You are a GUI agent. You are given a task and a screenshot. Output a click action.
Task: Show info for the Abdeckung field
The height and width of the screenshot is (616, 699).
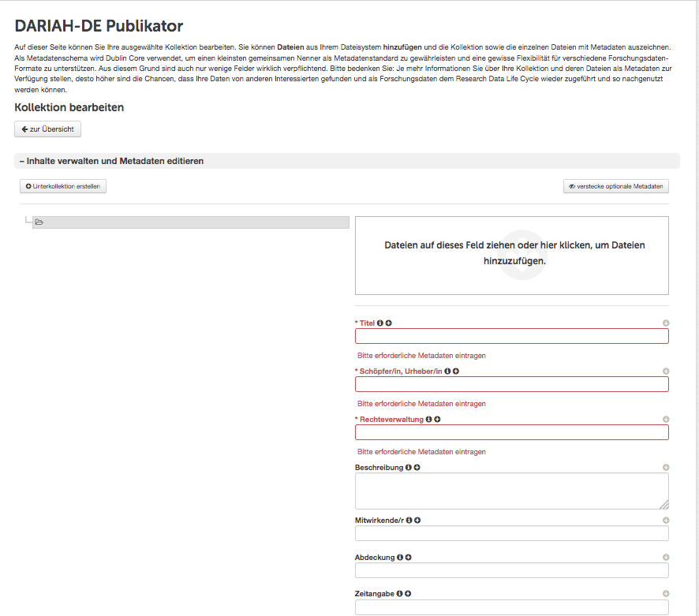coord(400,557)
